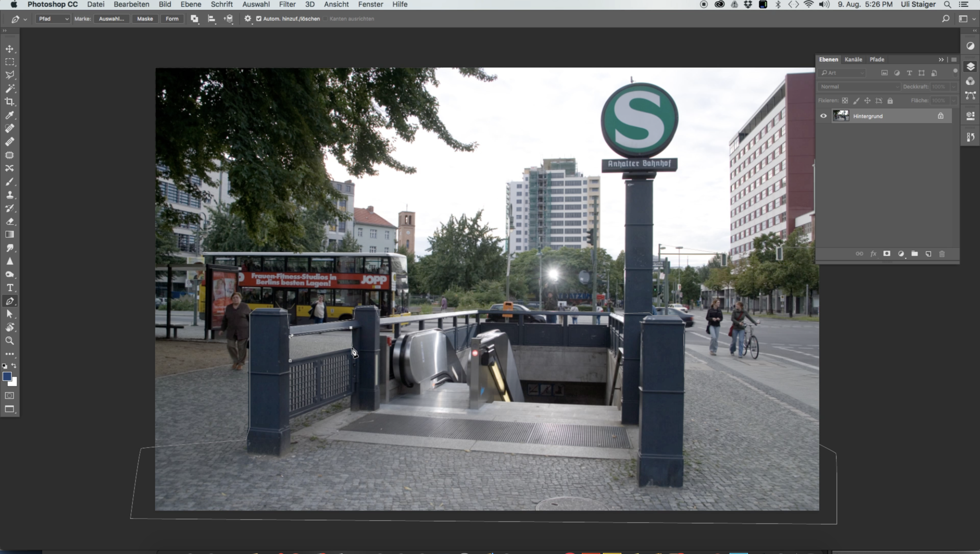Select the Sponge tool
Viewport: 980px width, 554px height.
tap(10, 274)
